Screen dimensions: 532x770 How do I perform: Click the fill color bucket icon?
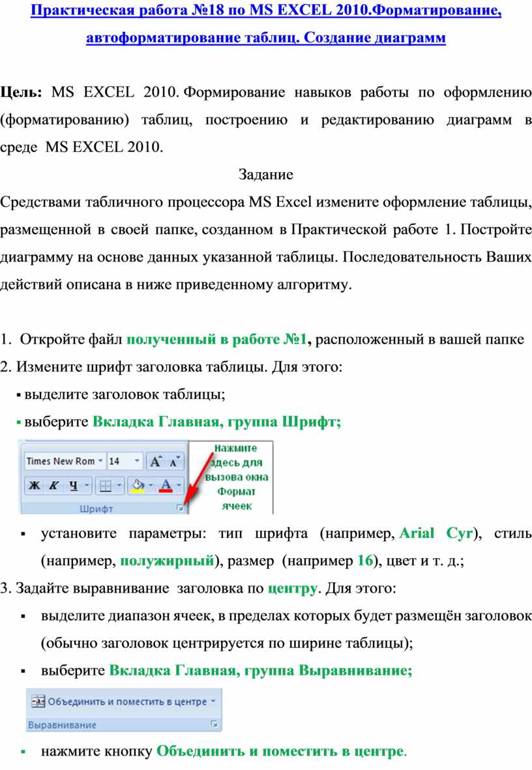tap(138, 486)
